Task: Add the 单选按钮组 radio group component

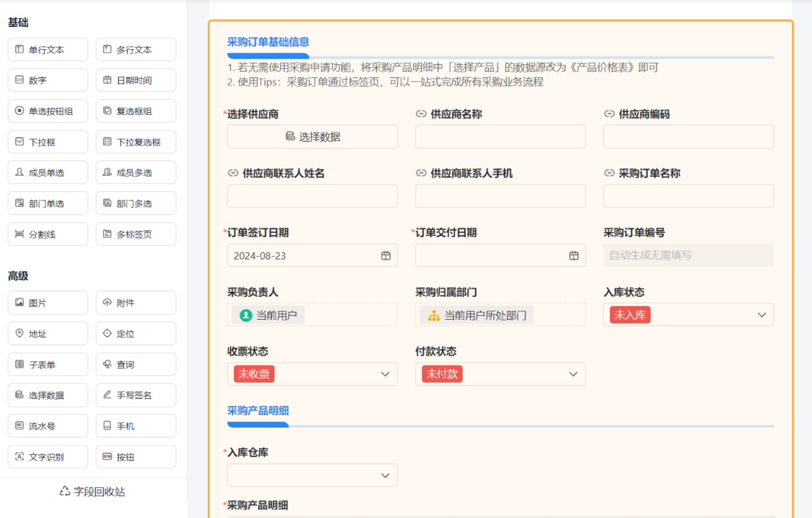Action: click(x=48, y=112)
